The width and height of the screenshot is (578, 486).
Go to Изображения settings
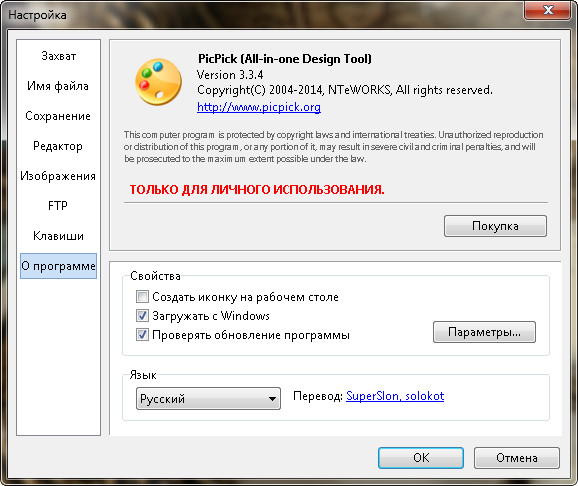pyautogui.click(x=58, y=176)
